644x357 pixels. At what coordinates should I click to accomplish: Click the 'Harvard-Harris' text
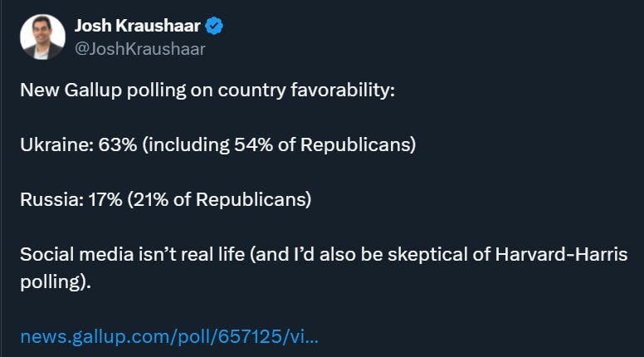[561, 254]
